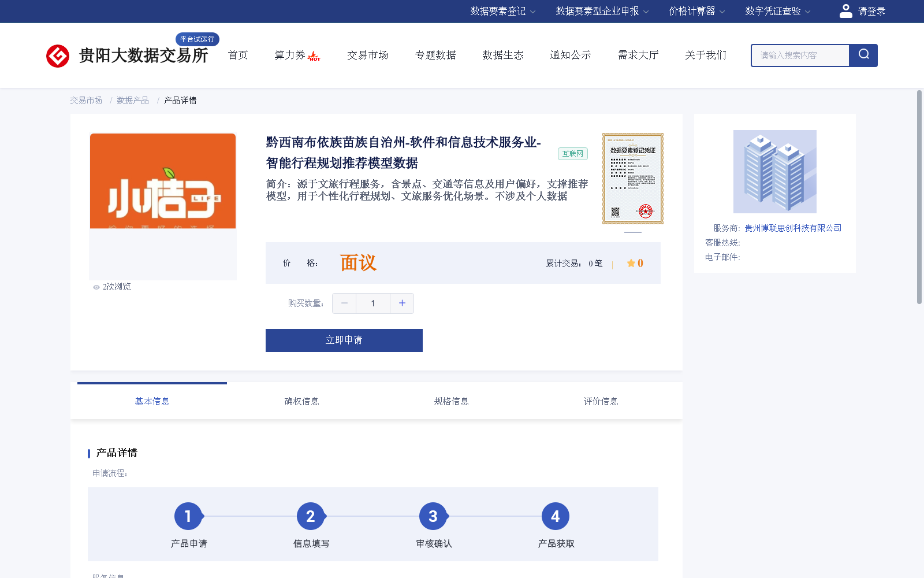This screenshot has width=924, height=578.
Task: Switch to the 评价信息 tab
Action: click(x=601, y=401)
